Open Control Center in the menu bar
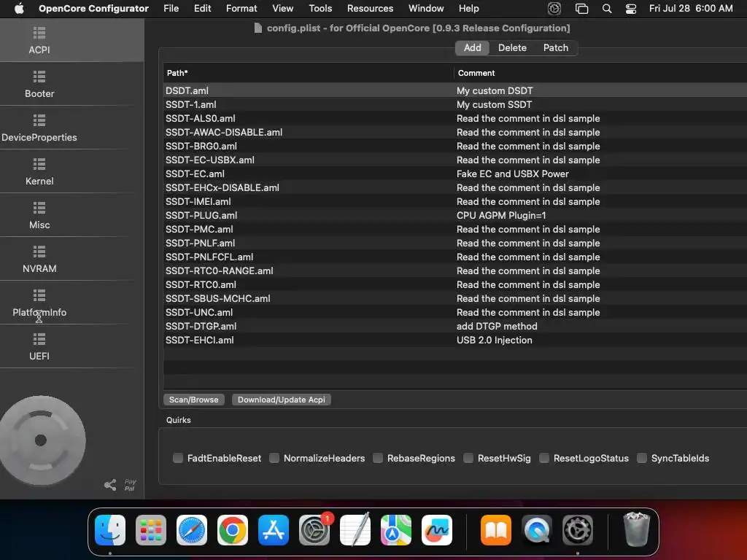Viewport: 747px width, 560px height. [x=631, y=9]
